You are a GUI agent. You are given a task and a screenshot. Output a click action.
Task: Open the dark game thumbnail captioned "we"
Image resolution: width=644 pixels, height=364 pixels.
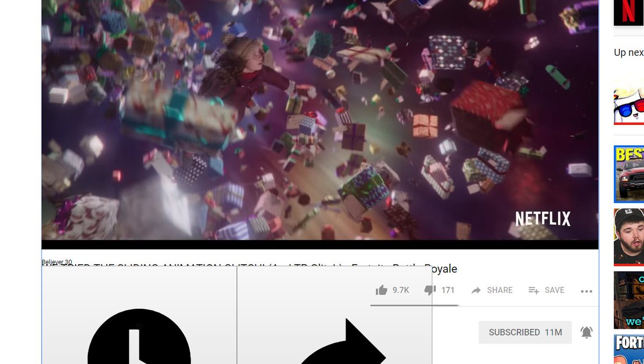(629, 300)
